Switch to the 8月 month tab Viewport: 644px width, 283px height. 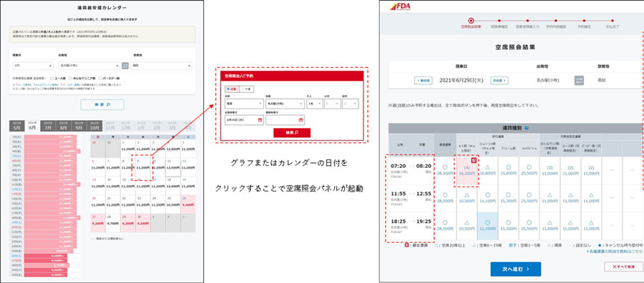[63, 126]
